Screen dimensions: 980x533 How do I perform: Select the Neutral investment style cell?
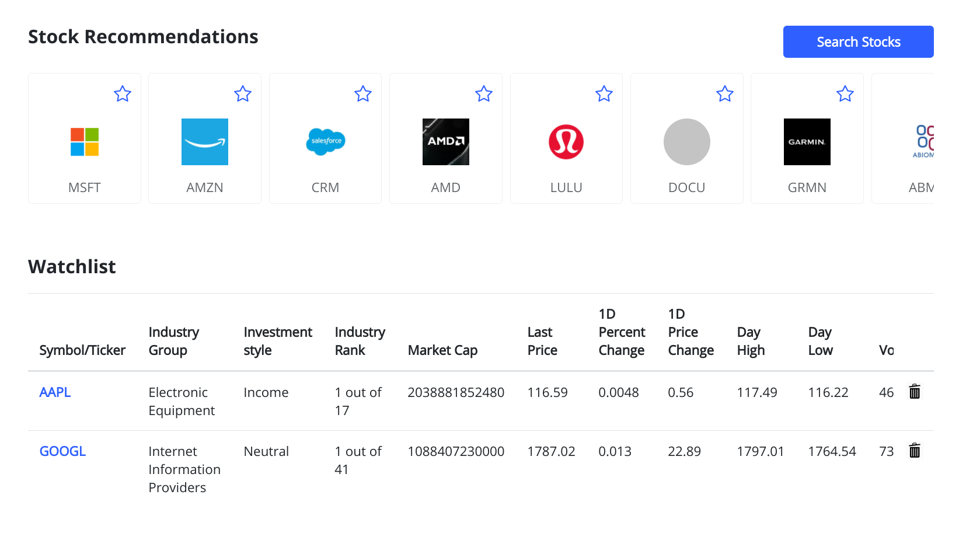click(x=266, y=451)
